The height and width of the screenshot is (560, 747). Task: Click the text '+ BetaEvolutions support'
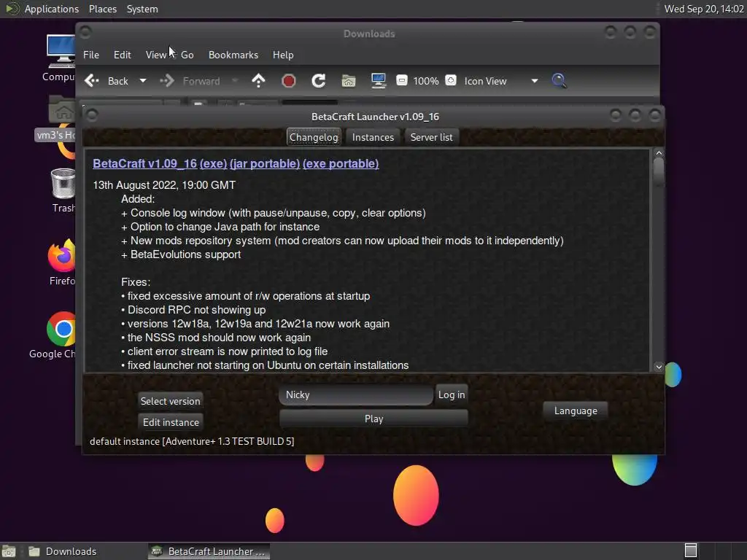pos(181,254)
